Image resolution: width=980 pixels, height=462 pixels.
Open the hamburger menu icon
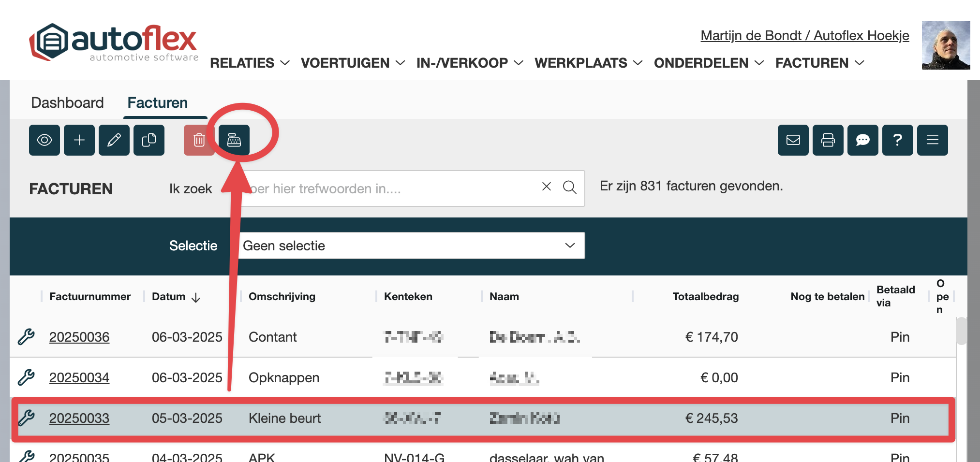click(x=933, y=140)
